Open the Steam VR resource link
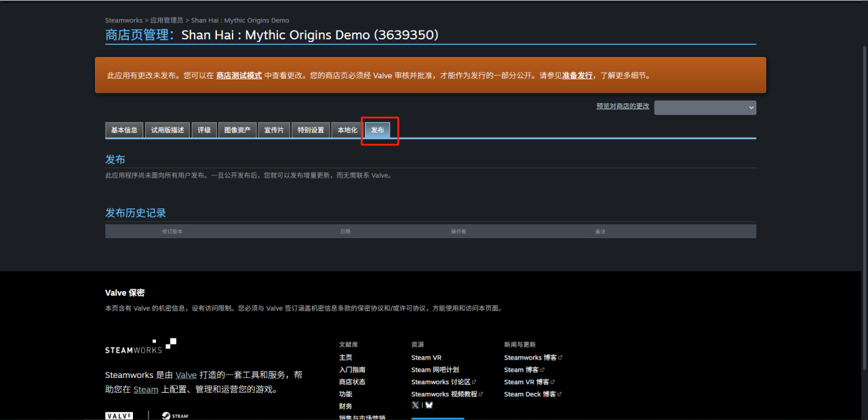 426,358
